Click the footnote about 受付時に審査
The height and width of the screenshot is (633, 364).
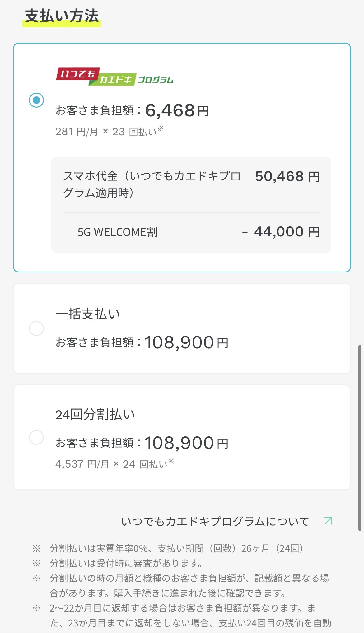coord(126,563)
